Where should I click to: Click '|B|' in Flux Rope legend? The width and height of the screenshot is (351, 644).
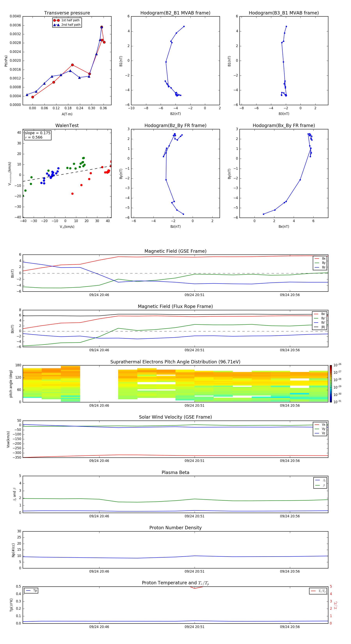point(320,327)
